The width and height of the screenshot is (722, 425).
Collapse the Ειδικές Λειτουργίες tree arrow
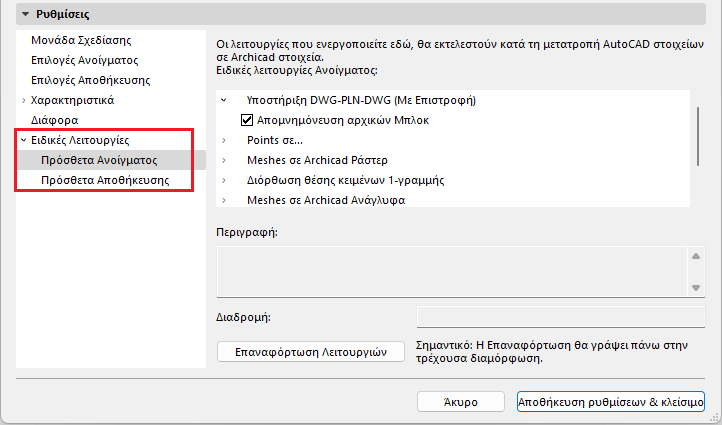coord(23,140)
